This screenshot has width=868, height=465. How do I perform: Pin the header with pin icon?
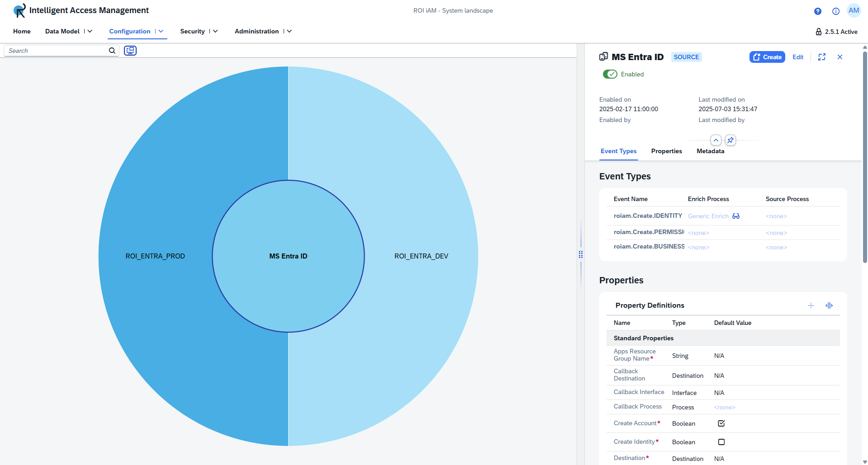click(x=730, y=140)
